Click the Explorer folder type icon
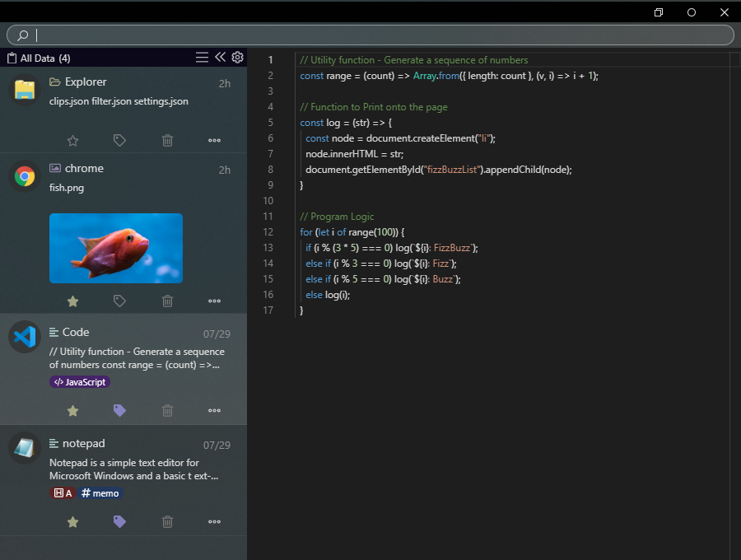Screen dimensions: 741x560 (55, 82)
